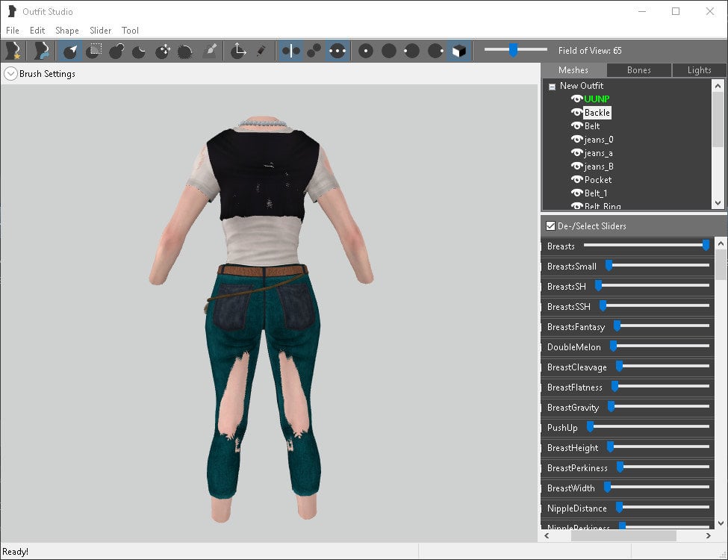Expand the Brush Settings panel
Image resolution: width=728 pixels, height=560 pixels.
[10, 74]
